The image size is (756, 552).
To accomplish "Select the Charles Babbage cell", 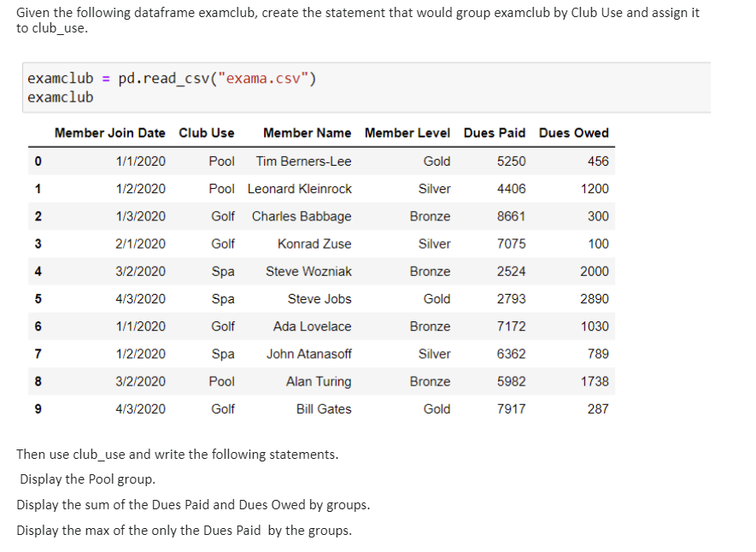I will click(302, 216).
